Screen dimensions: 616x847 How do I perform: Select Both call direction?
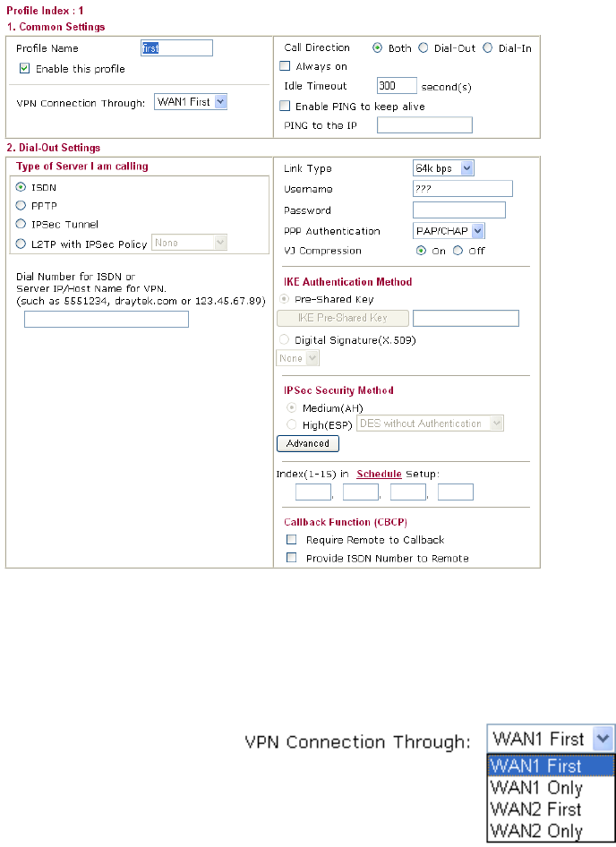tap(377, 48)
